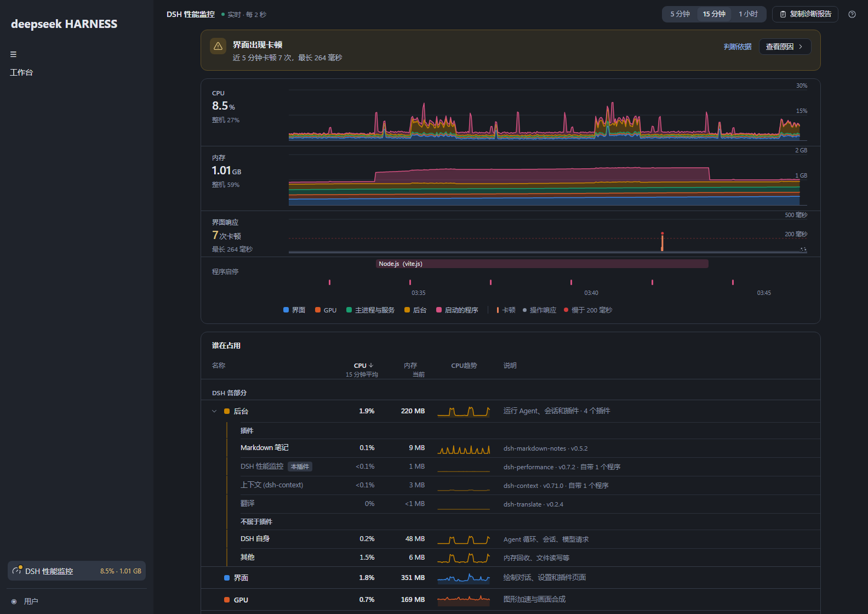Screen dimensions: 868x614
Task: Click the 用户 icon in sidebar
Action: click(14, 601)
